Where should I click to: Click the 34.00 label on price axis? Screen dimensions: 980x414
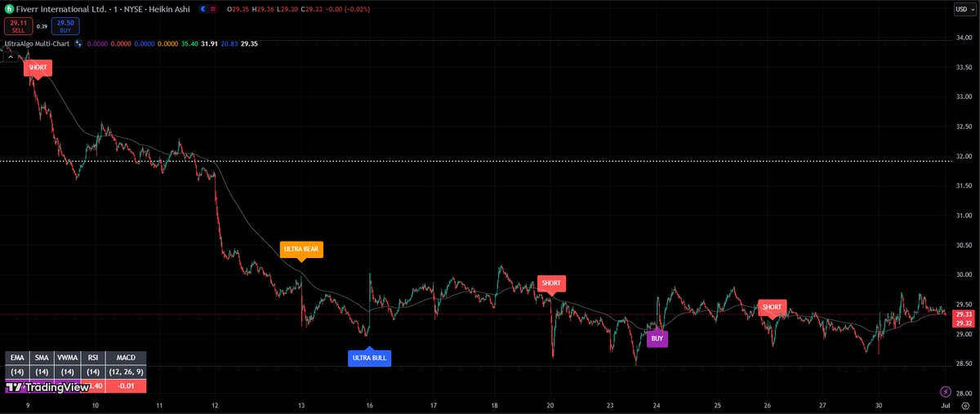pos(964,38)
